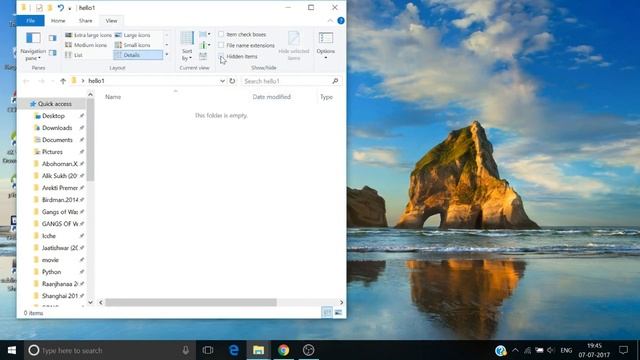Viewport: 640px width, 360px height.
Task: Launch Microsoft Edge from taskbar
Action: (233, 350)
